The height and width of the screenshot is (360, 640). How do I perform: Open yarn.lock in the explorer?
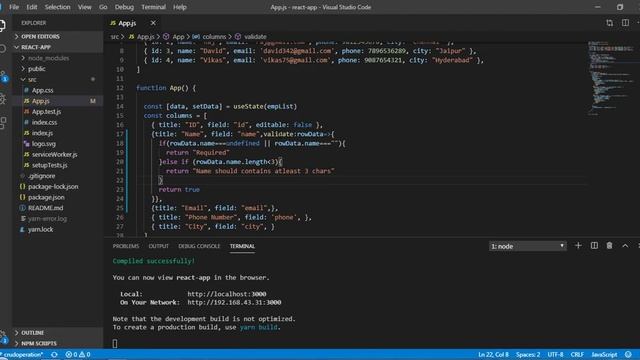click(x=40, y=229)
